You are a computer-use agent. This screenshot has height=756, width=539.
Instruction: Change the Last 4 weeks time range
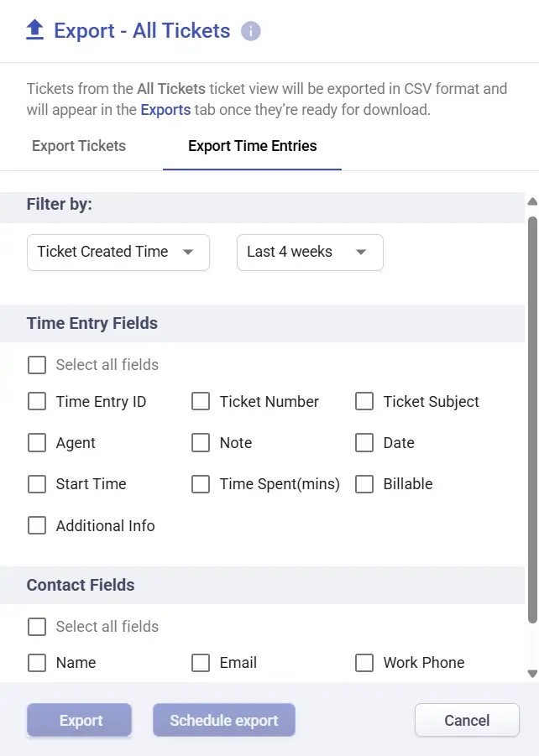pyautogui.click(x=309, y=252)
